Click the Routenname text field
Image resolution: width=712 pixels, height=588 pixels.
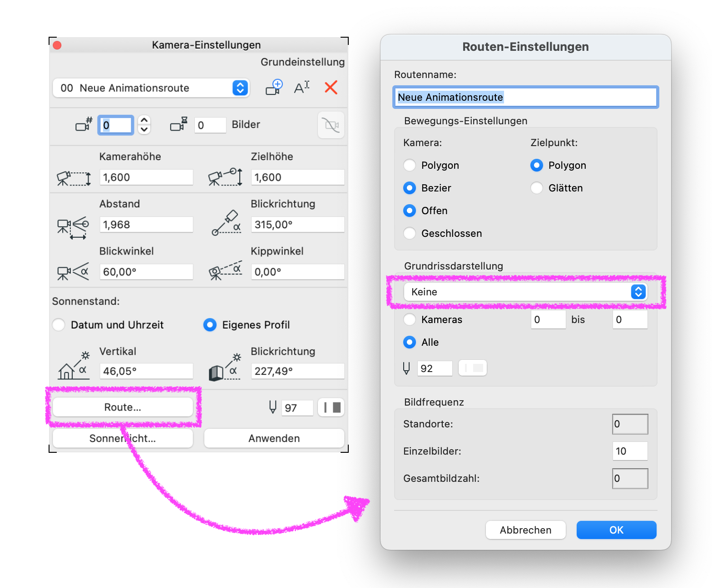[x=525, y=97]
